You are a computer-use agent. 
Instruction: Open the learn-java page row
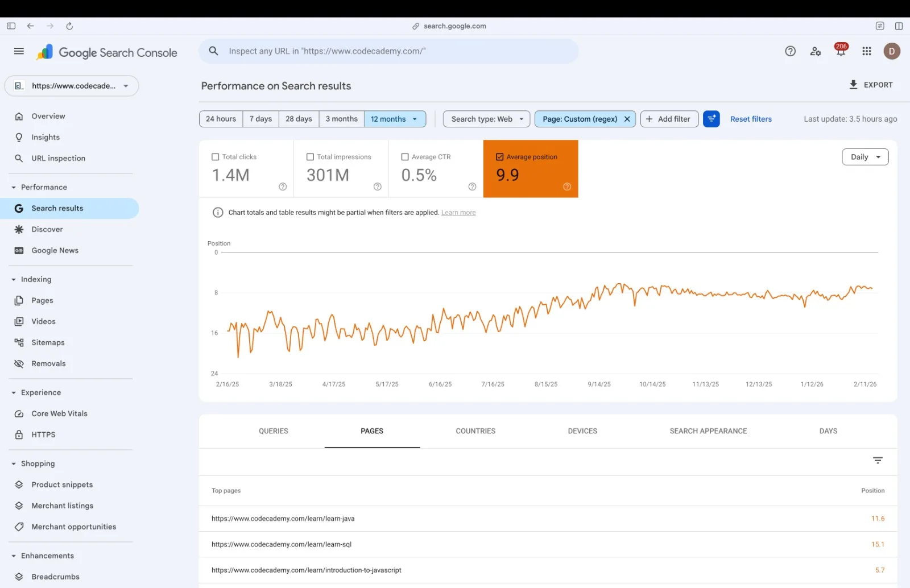[x=548, y=519]
